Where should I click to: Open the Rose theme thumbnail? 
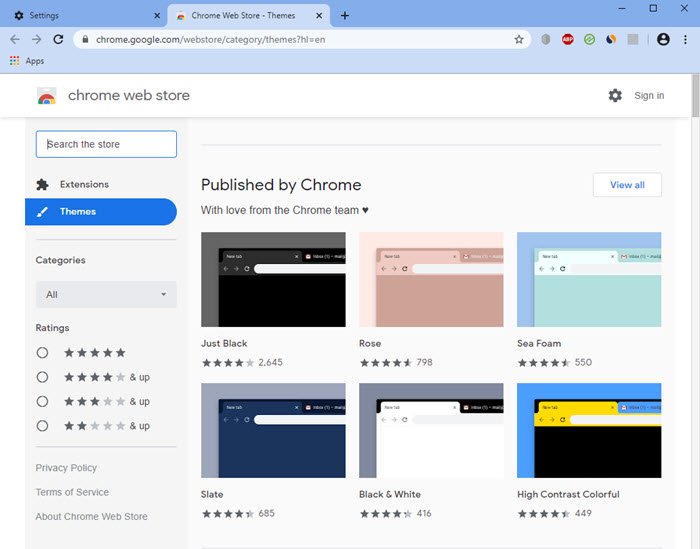(x=431, y=279)
